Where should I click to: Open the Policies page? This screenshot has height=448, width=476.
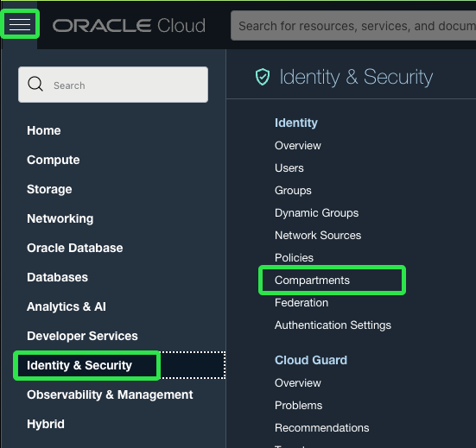294,258
